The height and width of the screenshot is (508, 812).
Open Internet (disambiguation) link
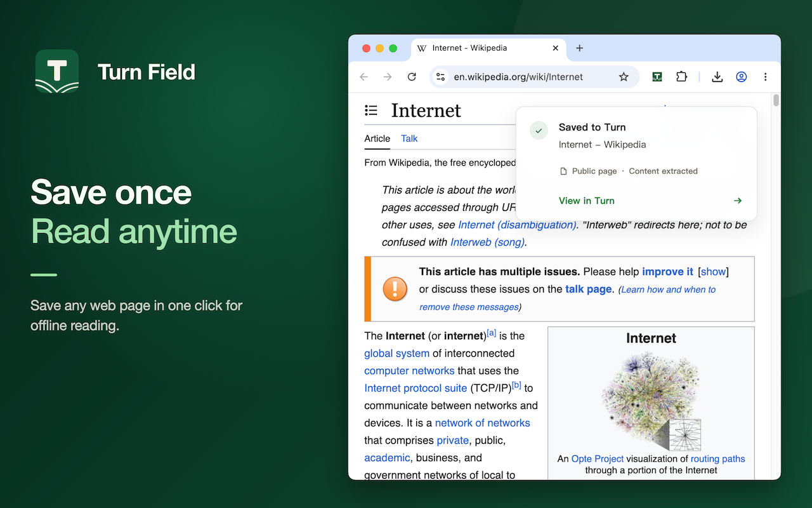517,225
